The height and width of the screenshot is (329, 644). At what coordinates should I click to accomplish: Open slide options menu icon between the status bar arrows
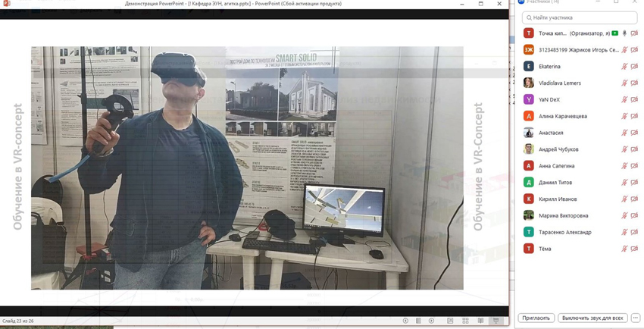[x=418, y=321]
